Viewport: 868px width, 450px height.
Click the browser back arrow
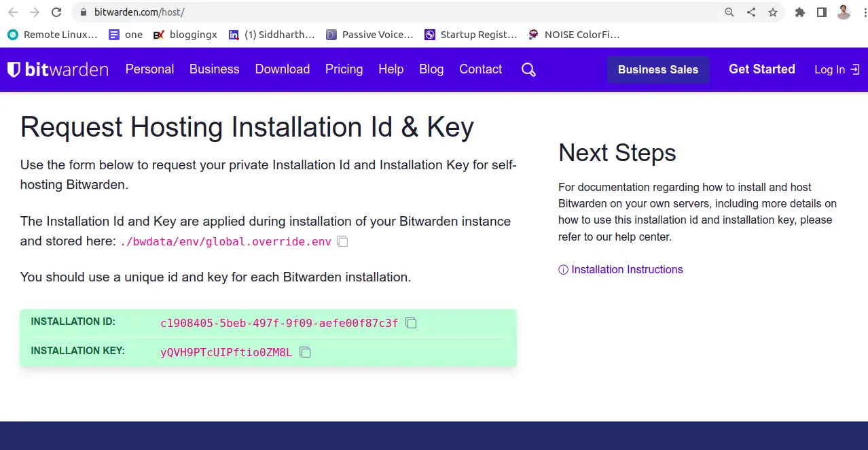tap(13, 12)
